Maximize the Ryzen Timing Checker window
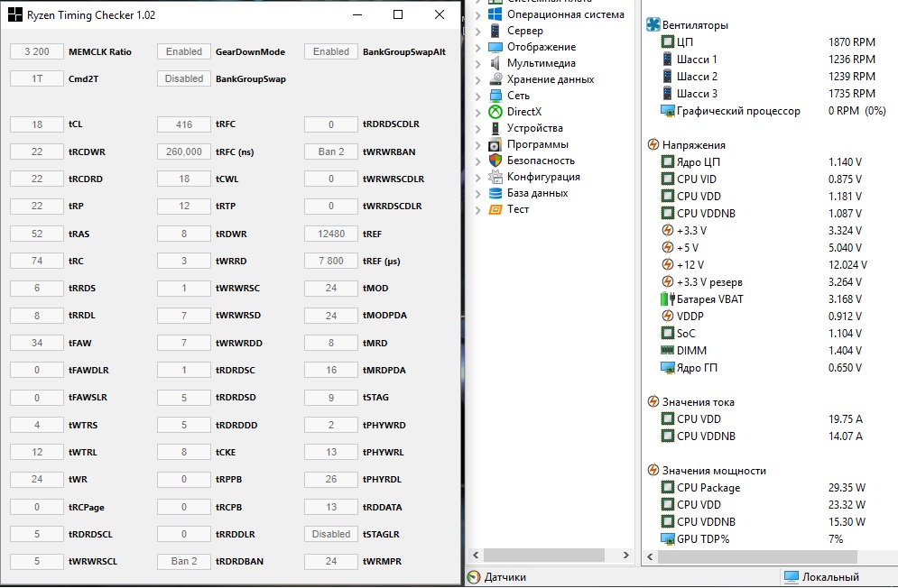 point(398,15)
